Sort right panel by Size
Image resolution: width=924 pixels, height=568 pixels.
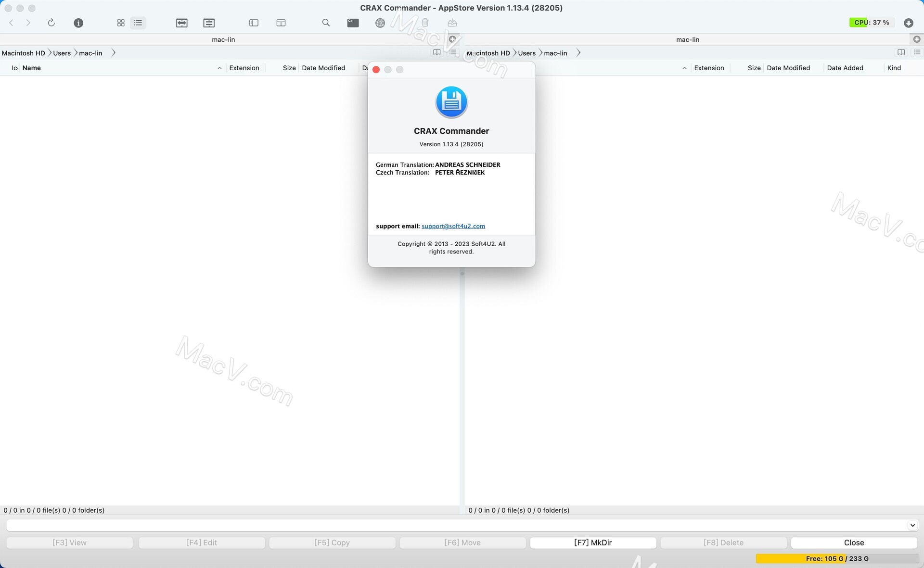[754, 68]
